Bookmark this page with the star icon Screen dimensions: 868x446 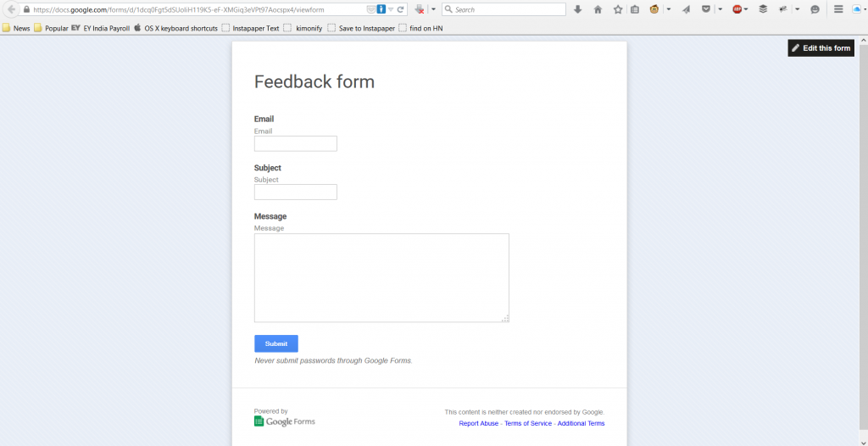pos(618,9)
